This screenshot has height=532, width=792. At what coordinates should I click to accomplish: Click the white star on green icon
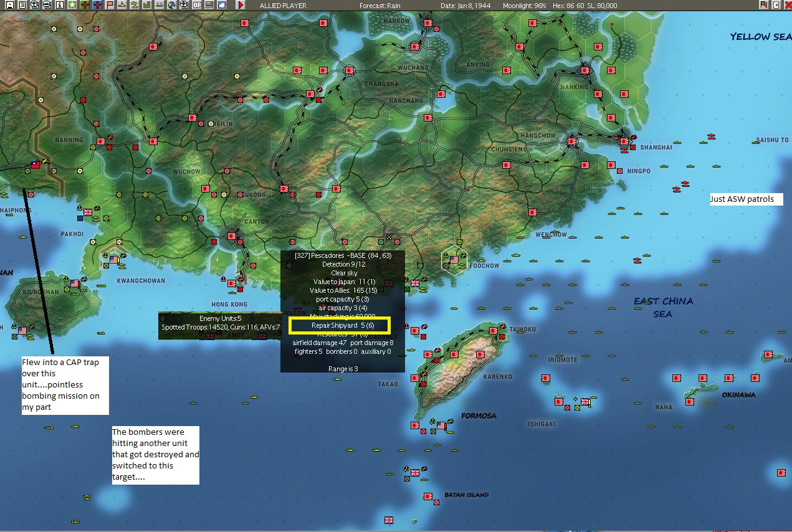pos(72,5)
